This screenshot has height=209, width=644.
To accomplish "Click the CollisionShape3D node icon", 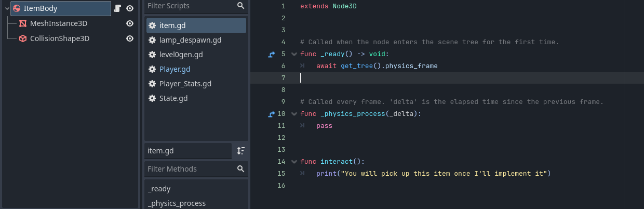I will point(23,38).
